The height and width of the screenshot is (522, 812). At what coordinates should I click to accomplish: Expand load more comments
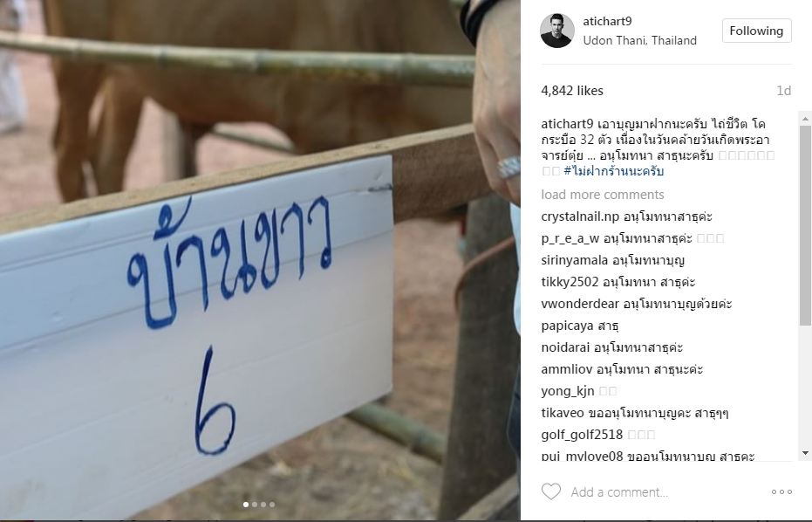click(603, 195)
